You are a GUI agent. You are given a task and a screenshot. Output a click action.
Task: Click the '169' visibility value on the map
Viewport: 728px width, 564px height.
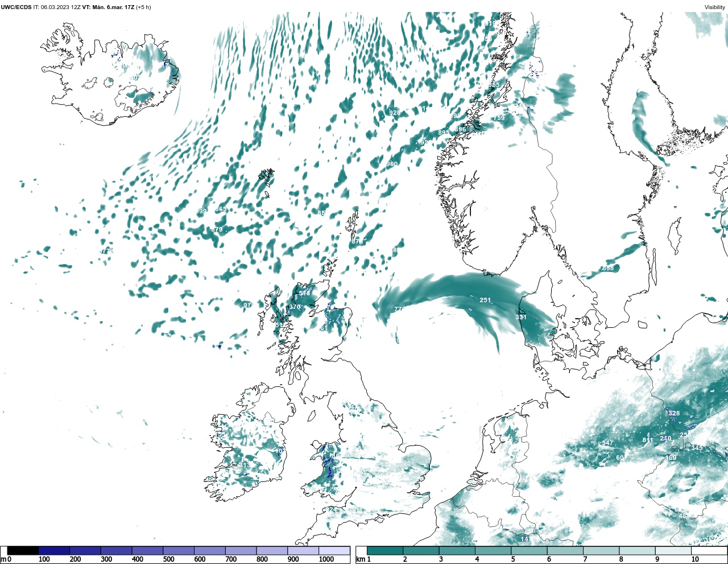pyautogui.click(x=671, y=458)
